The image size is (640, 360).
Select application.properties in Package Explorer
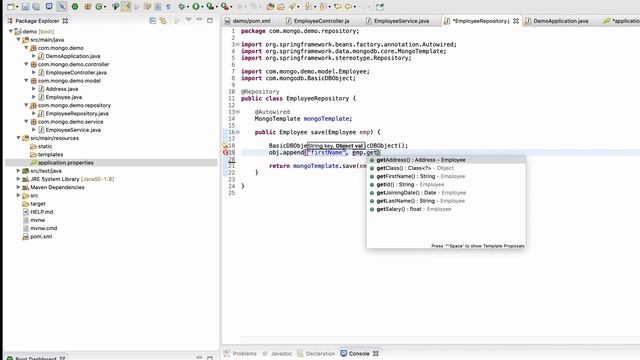65,162
